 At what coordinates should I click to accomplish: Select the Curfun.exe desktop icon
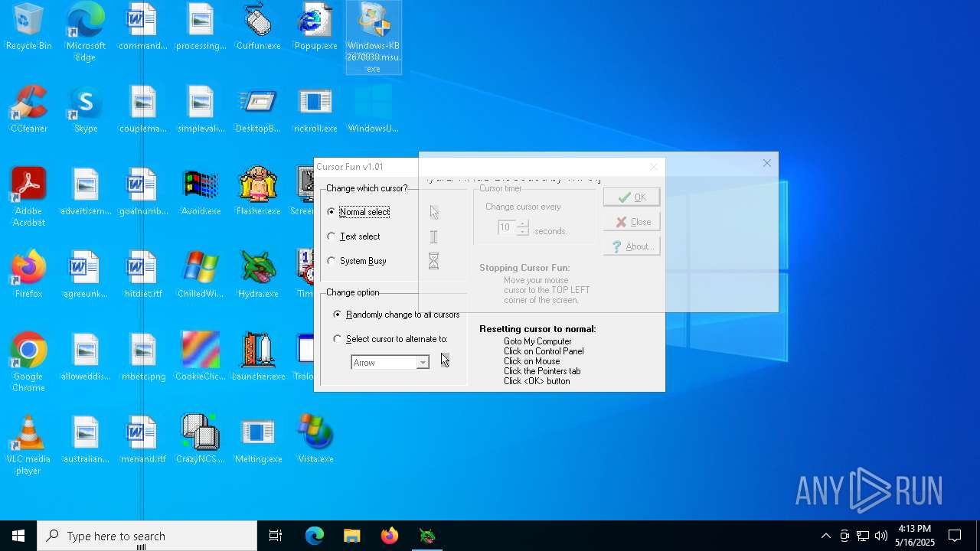pyautogui.click(x=258, y=28)
